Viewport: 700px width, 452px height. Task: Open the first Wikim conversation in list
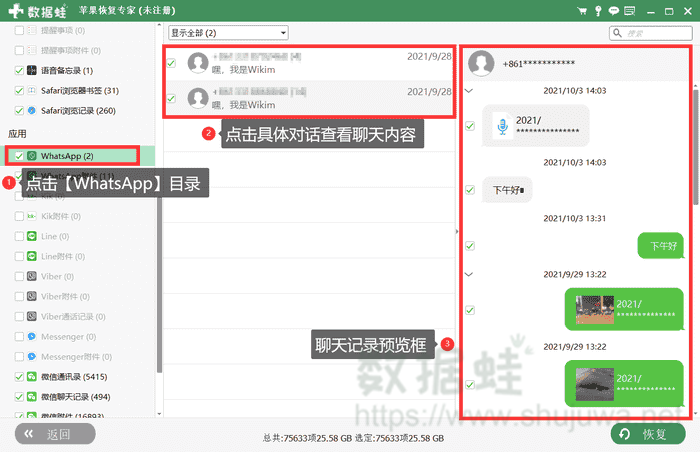click(308, 64)
